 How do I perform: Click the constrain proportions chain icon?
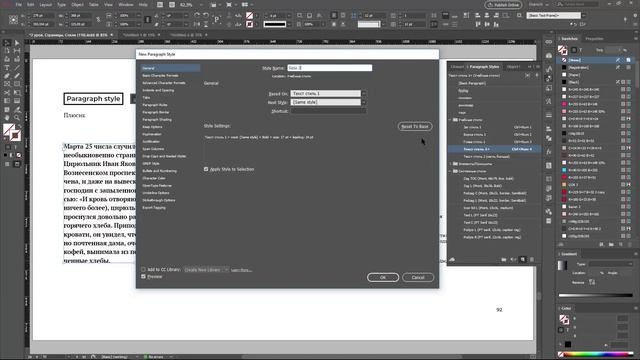98,19
